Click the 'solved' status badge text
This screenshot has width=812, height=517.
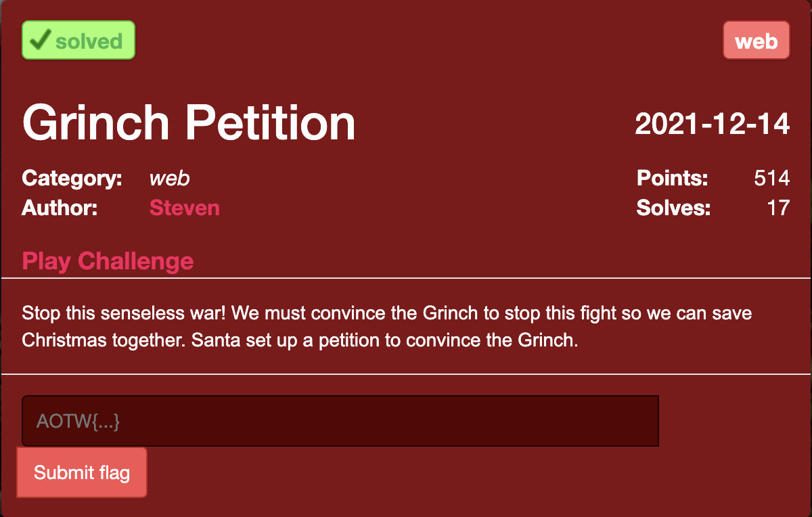click(x=89, y=41)
